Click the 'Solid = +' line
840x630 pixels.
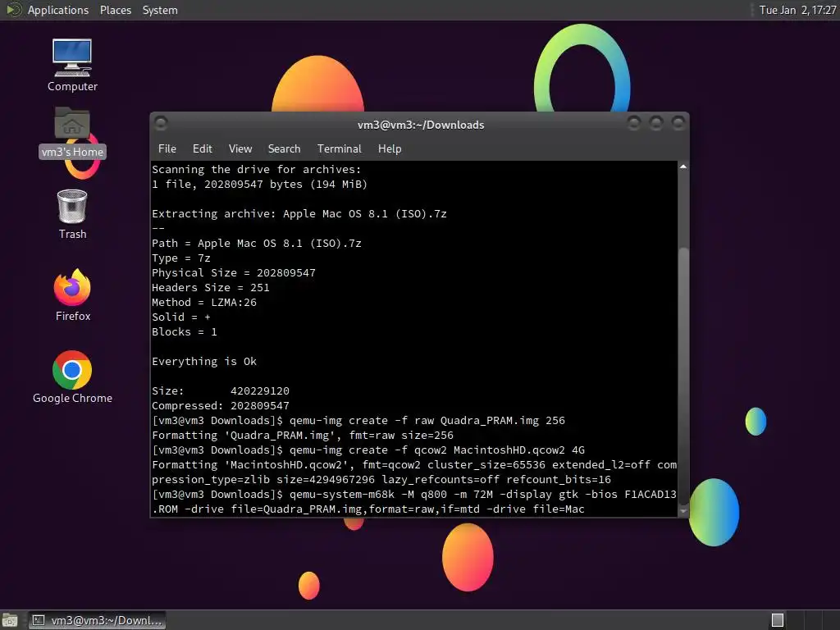pyautogui.click(x=181, y=317)
